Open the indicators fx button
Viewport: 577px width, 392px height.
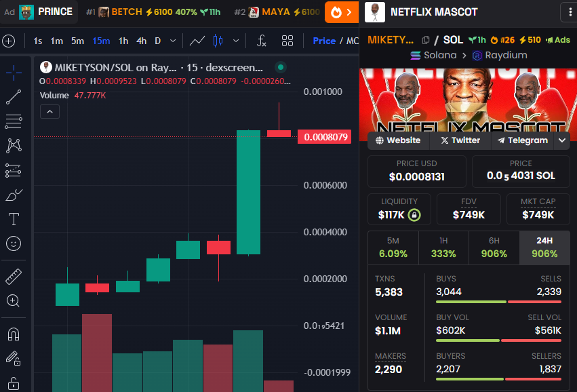coord(261,41)
